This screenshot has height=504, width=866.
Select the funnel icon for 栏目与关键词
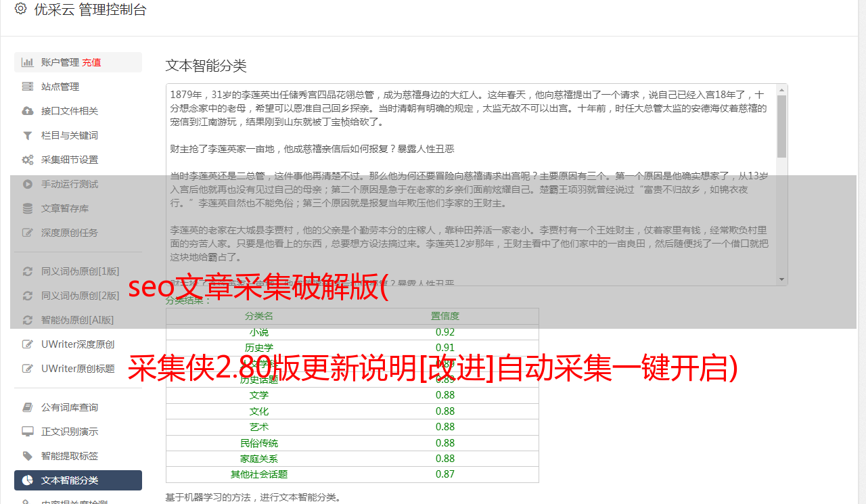click(28, 135)
